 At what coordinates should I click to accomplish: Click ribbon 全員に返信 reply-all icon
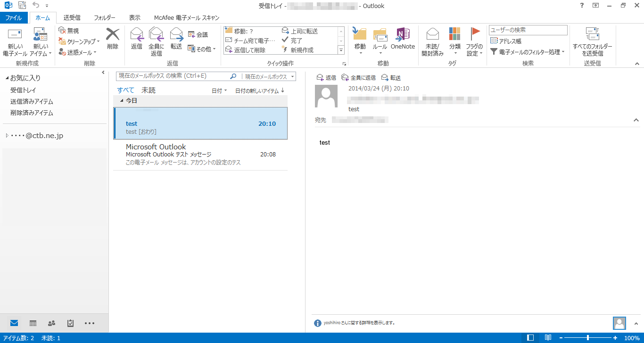point(156,41)
